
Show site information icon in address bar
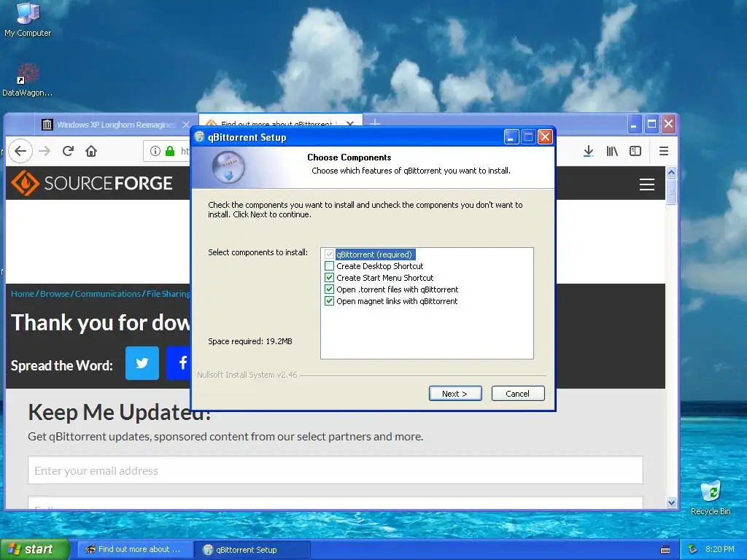(155, 151)
